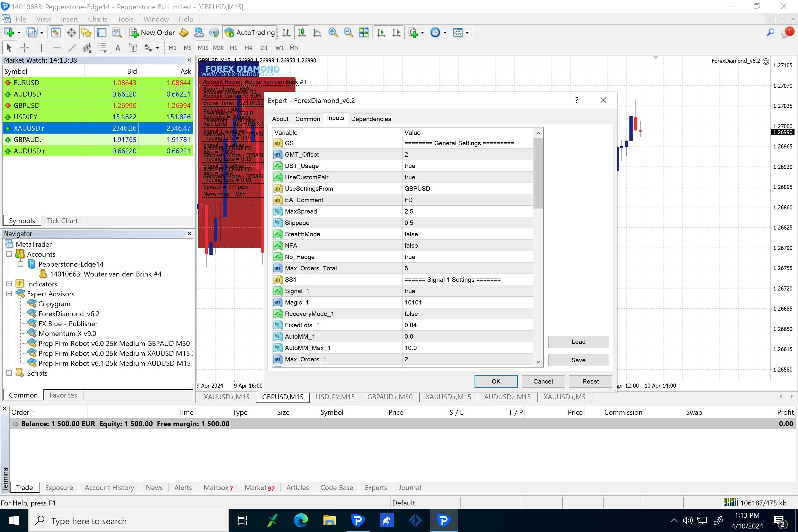Viewport: 798px width, 532px height.
Task: Toggle the AutoTrading button
Action: [x=249, y=33]
